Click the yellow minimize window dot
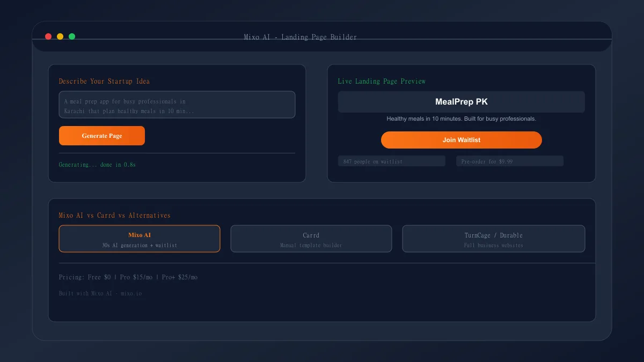644x362 pixels. pos(60,36)
